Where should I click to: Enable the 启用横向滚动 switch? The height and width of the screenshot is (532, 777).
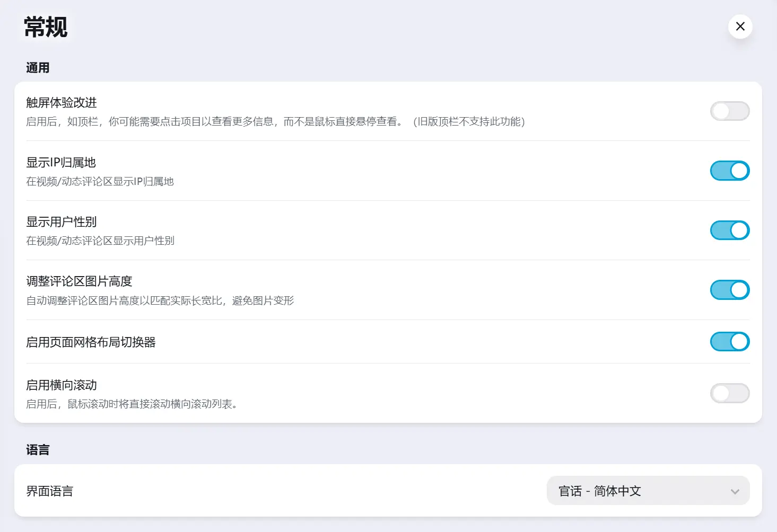point(729,393)
